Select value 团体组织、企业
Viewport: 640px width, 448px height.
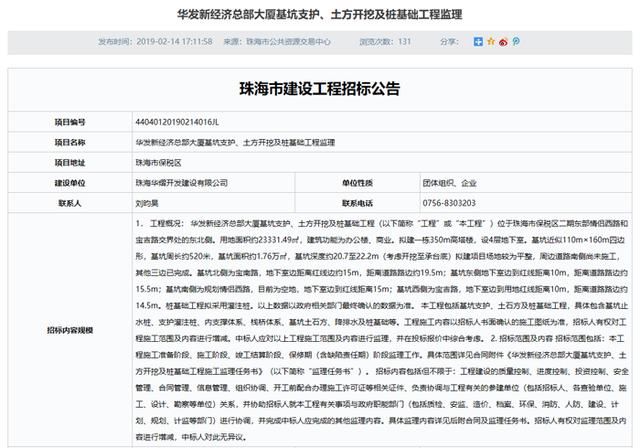(x=449, y=183)
